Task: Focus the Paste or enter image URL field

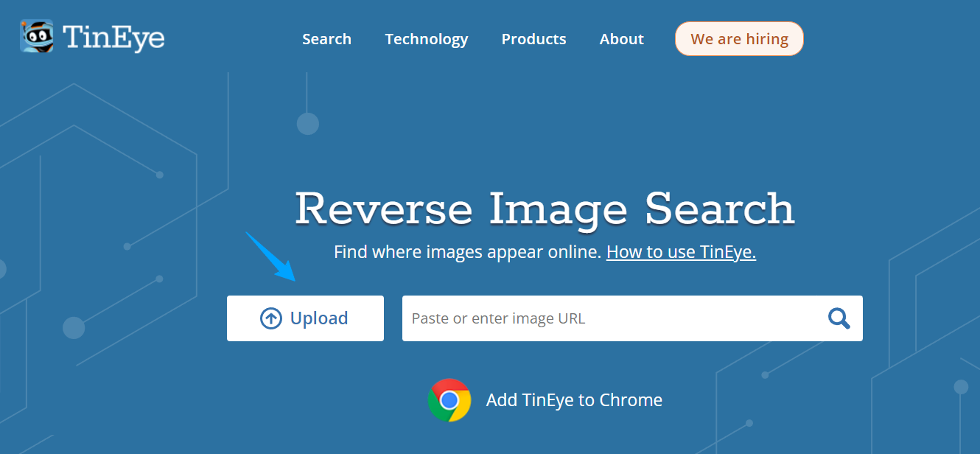Action: 589,318
